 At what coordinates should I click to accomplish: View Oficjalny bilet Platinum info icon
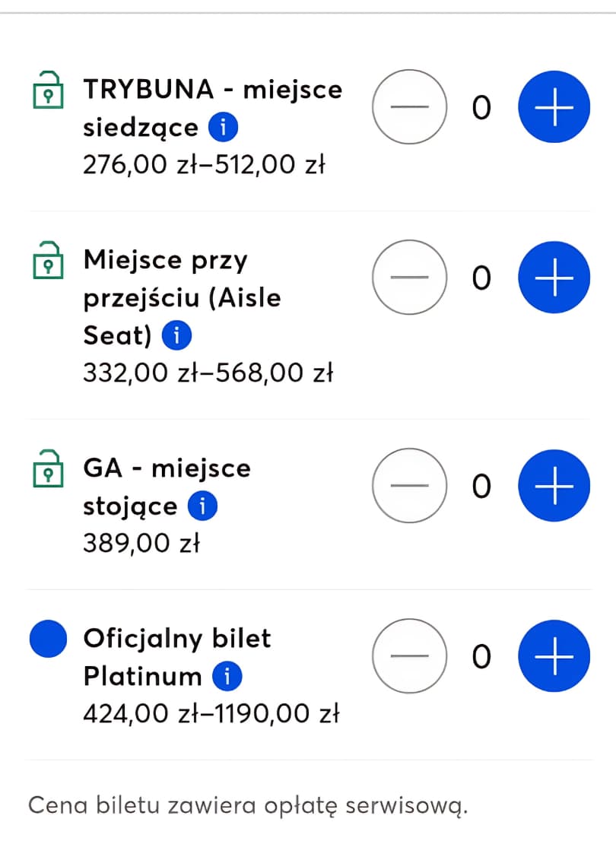pyautogui.click(x=227, y=675)
